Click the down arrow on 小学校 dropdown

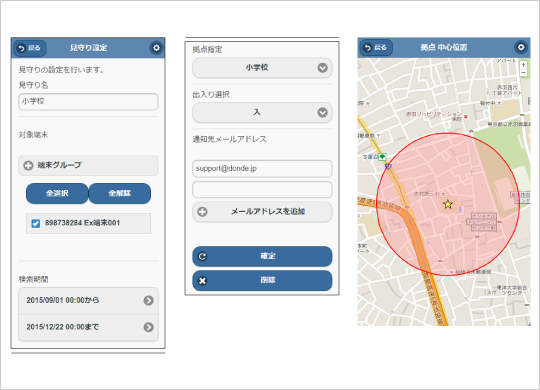pyautogui.click(x=322, y=68)
